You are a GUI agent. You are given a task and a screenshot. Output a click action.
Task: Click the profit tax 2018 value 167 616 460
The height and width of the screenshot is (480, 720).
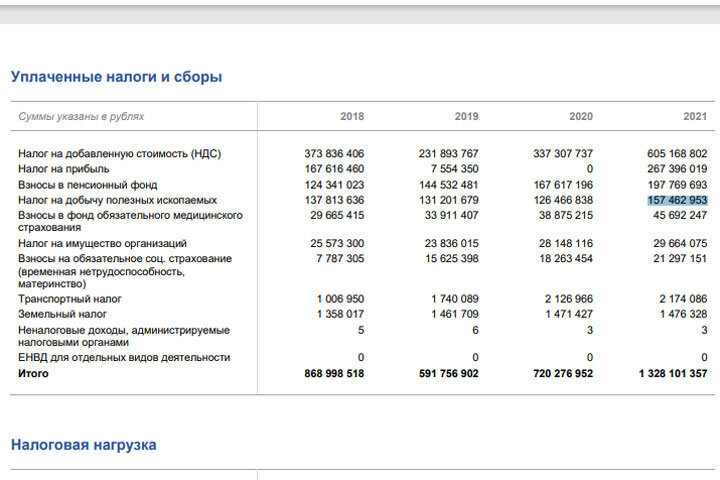tap(334, 169)
